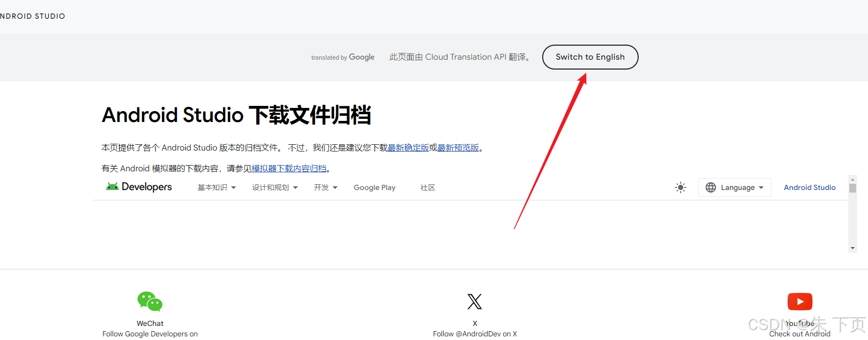Click the embedded frame scrollbar thumb

click(x=852, y=188)
